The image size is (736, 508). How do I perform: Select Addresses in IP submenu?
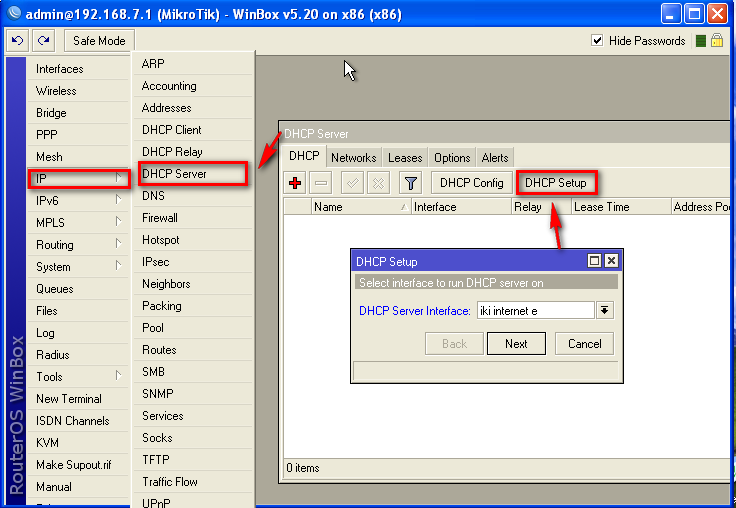tap(193, 108)
